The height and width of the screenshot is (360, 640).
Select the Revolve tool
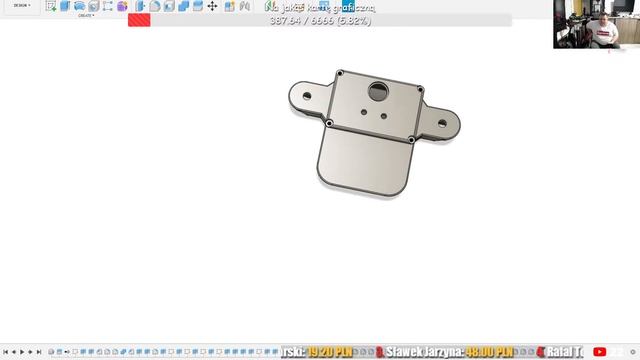click(79, 6)
